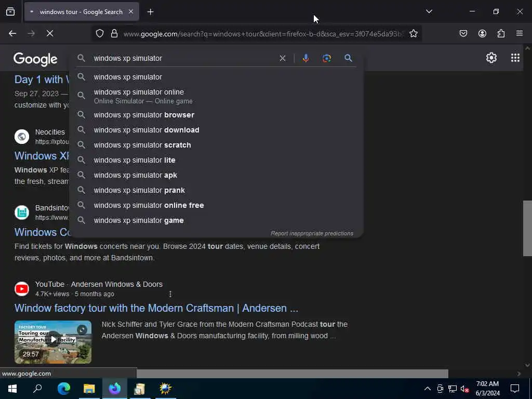This screenshot has width=532, height=399.
Task: Choose suggestion 'windows xp simulator apk'
Action: (x=216, y=175)
